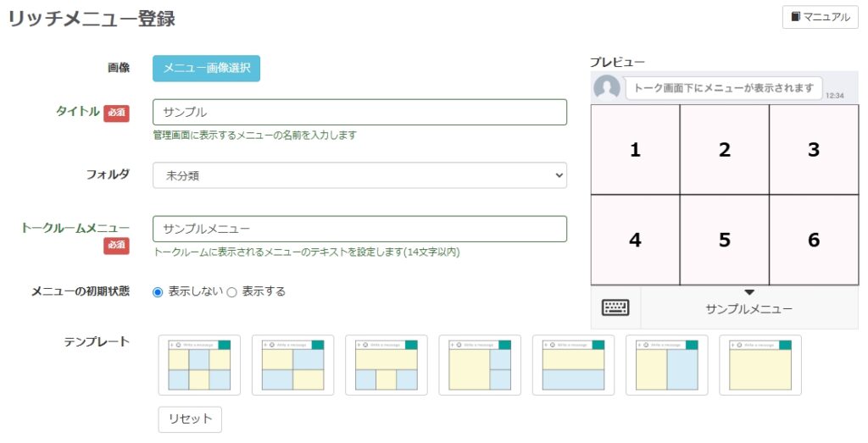Collapse the preview menu via サンプルメニュー bar
Viewport: 868px width, 443px height.
coord(748,308)
